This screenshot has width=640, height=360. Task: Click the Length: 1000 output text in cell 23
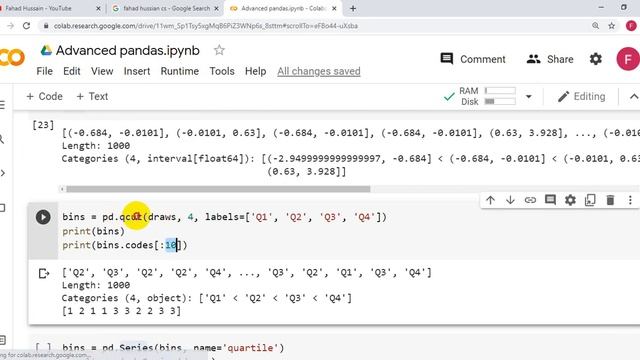[x=96, y=146]
